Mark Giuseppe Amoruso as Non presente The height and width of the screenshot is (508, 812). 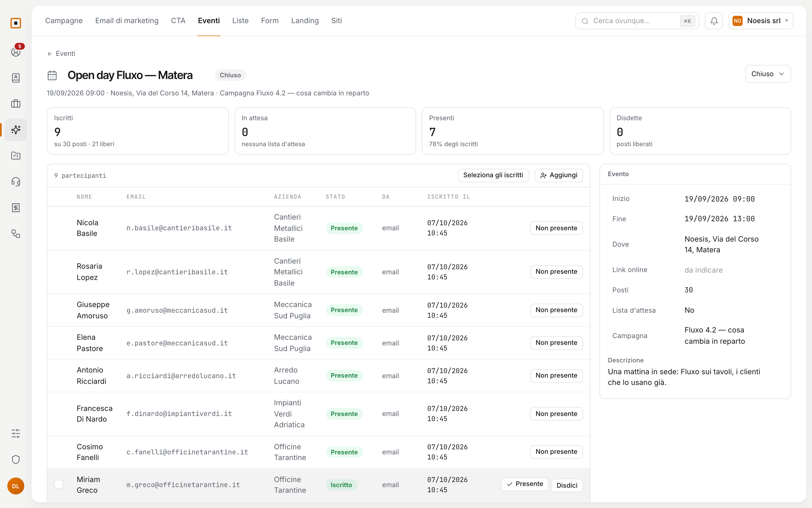click(556, 310)
